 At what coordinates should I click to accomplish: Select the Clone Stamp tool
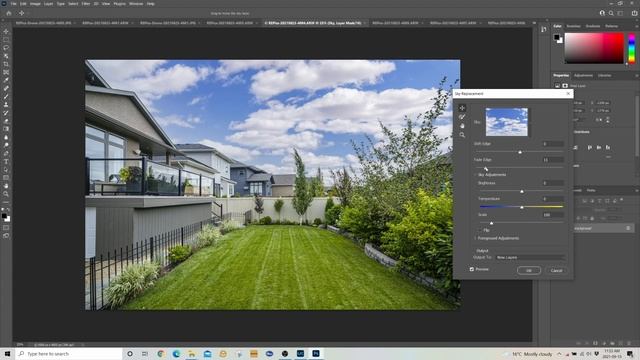pyautogui.click(x=6, y=105)
